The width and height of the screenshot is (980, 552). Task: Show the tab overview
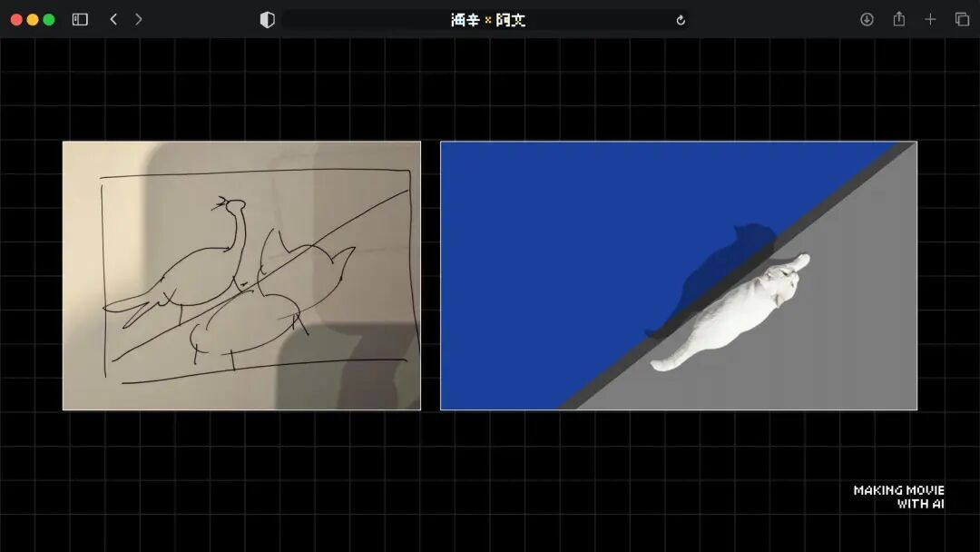click(960, 18)
